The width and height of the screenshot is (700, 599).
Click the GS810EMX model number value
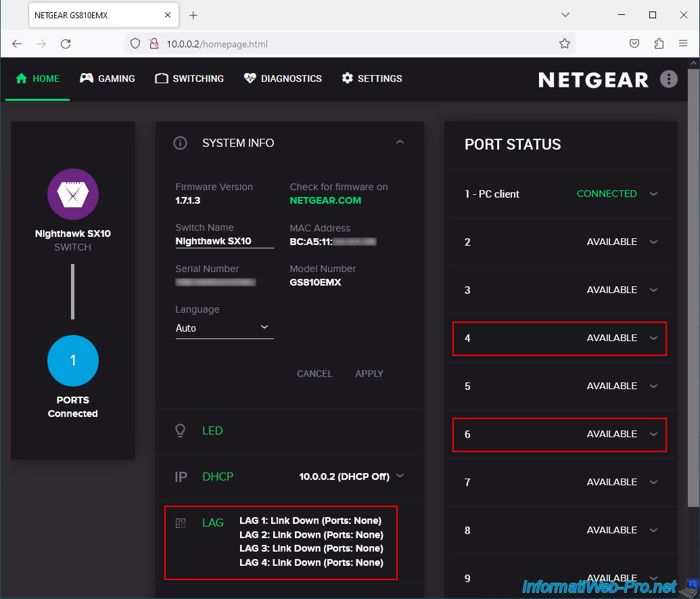[315, 282]
